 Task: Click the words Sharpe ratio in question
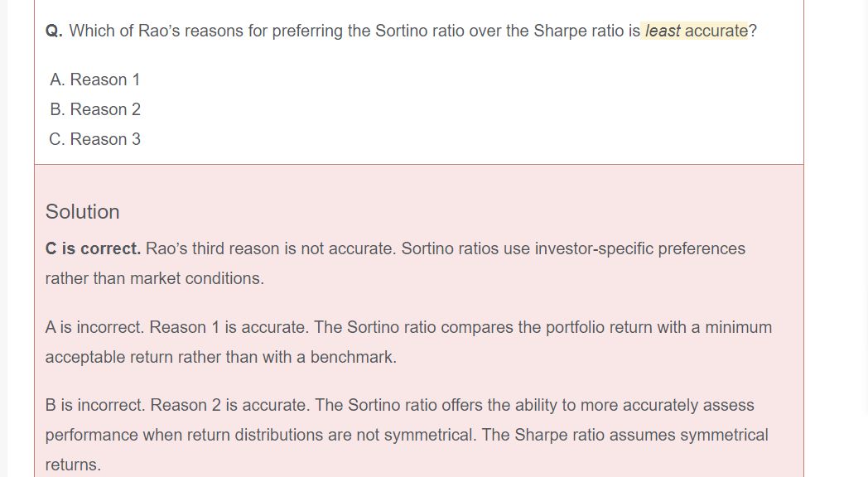(578, 31)
